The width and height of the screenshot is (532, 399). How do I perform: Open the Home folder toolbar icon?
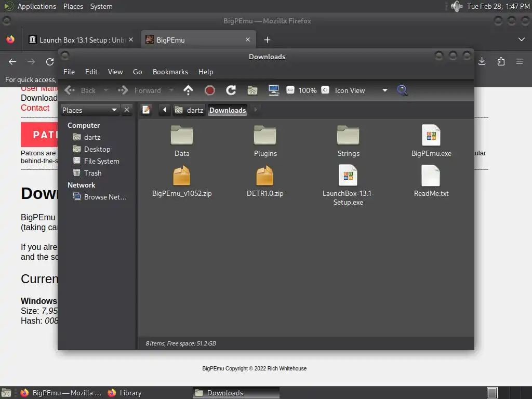click(x=252, y=90)
